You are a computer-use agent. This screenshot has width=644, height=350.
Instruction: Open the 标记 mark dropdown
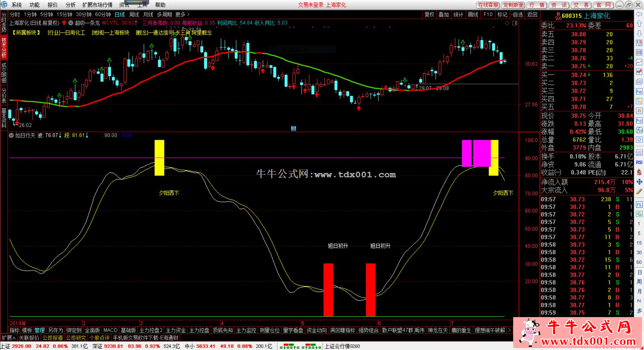[502, 14]
